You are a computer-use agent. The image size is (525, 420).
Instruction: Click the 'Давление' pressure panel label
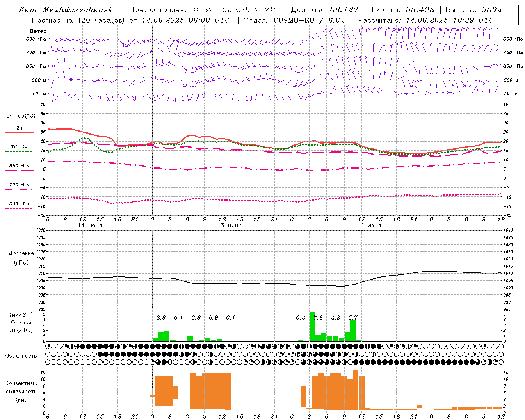tap(21, 253)
